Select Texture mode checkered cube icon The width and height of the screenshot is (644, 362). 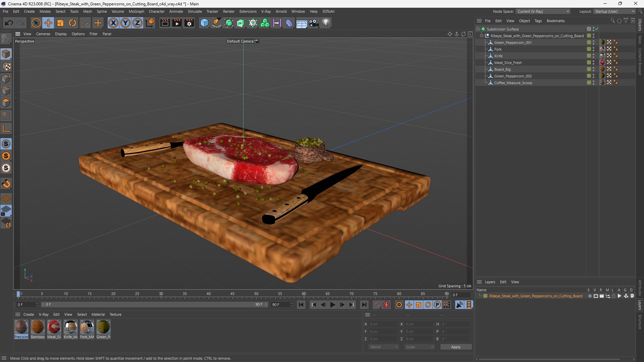point(6,66)
